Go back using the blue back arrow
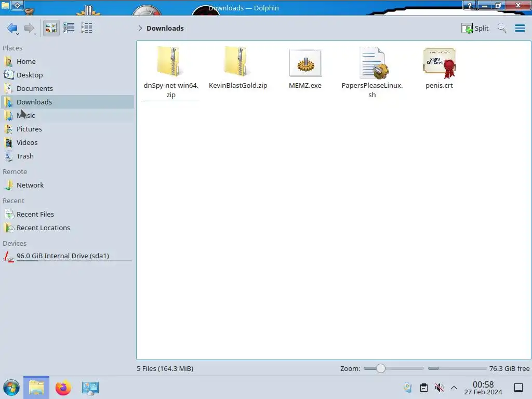532x399 pixels. (x=12, y=28)
